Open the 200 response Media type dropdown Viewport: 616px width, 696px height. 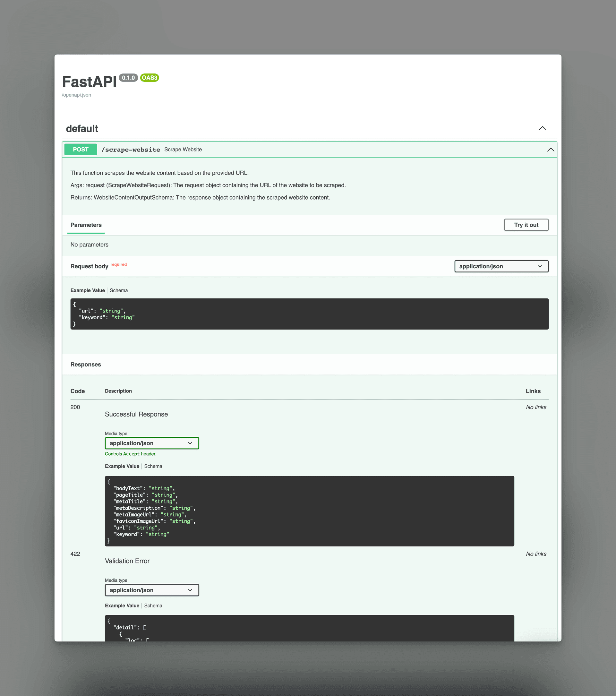point(151,443)
